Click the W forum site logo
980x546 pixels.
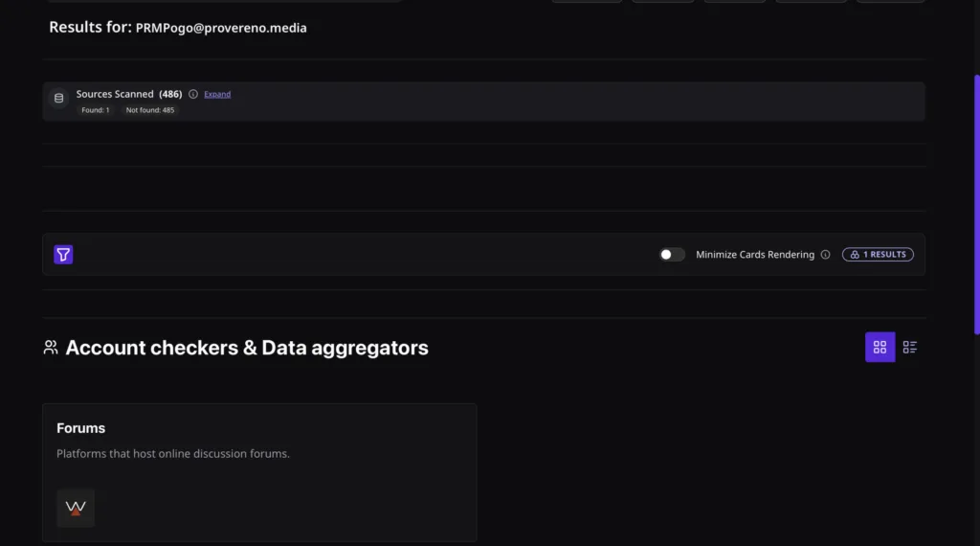click(x=76, y=508)
